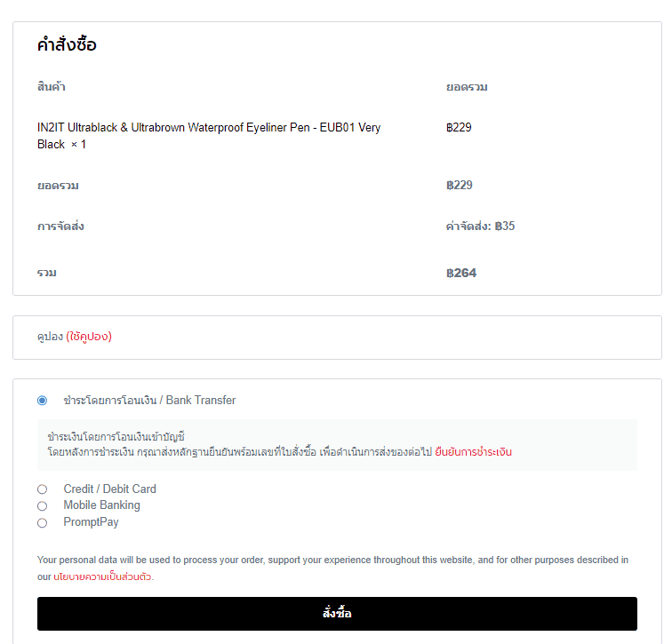672x644 pixels.
Task: Click the 'Mobile Banking' label text
Action: click(101, 505)
